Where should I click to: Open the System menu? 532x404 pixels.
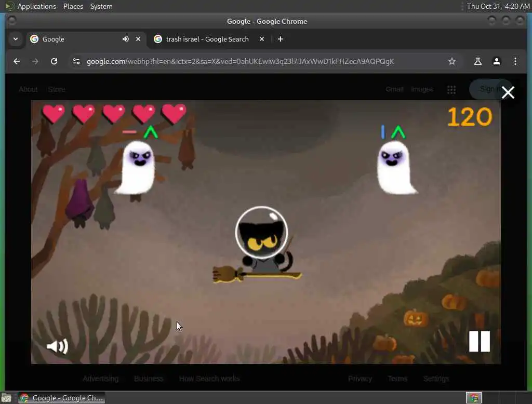tap(101, 6)
